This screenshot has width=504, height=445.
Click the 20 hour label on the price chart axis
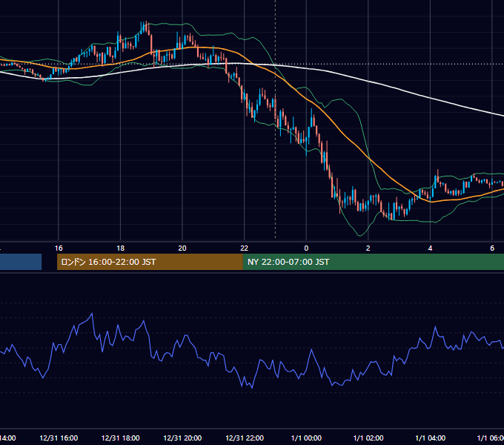tap(182, 248)
